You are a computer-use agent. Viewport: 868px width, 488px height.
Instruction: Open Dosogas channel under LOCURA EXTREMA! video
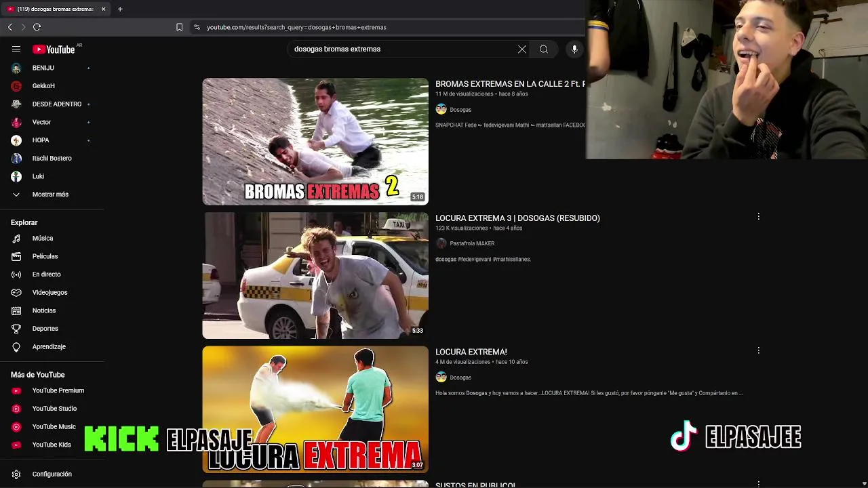click(x=460, y=378)
